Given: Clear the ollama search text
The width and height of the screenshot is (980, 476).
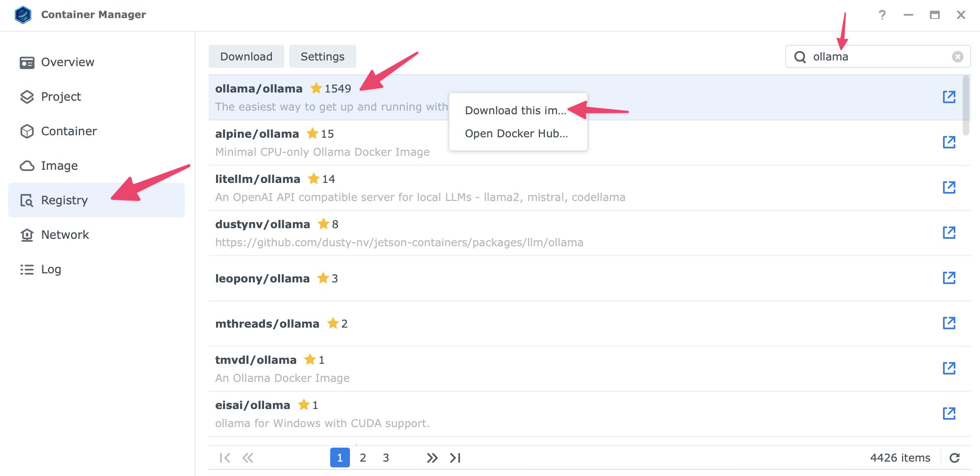Looking at the screenshot, I should coord(957,57).
